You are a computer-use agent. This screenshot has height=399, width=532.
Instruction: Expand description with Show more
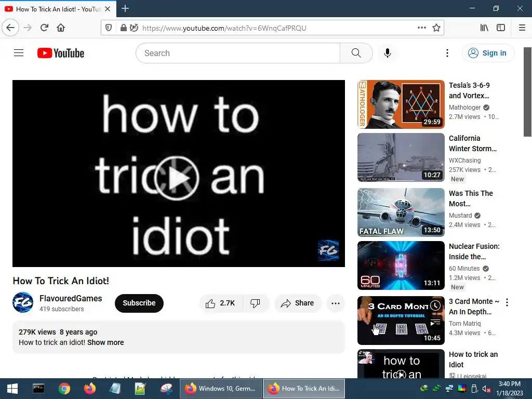pyautogui.click(x=105, y=342)
